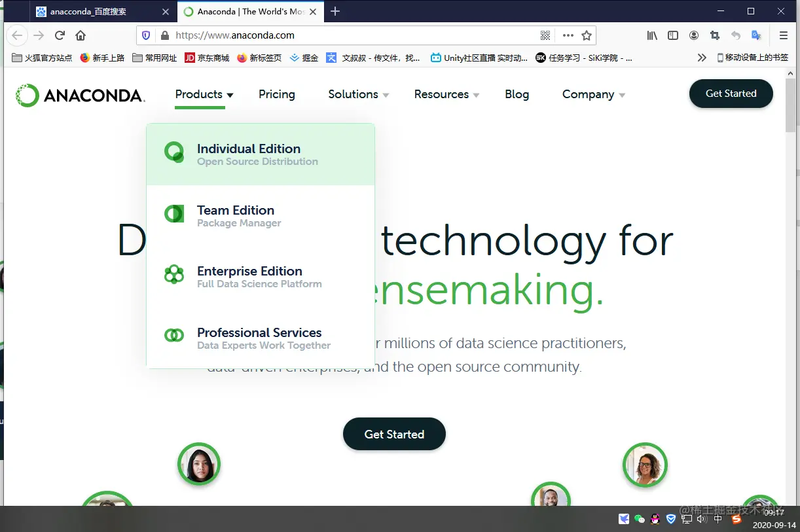Reload the current page
This screenshot has height=532, width=800.
(x=60, y=35)
